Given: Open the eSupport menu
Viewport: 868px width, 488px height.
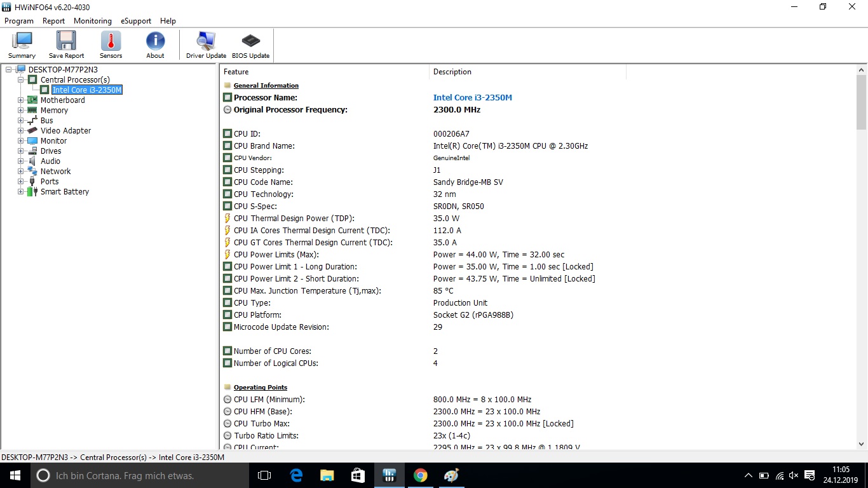Looking at the screenshot, I should coord(136,21).
